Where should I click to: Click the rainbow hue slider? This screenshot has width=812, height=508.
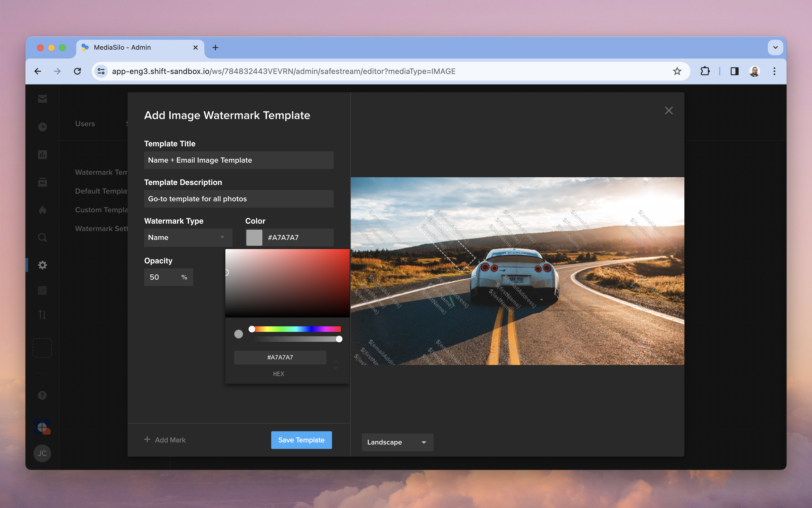296,329
